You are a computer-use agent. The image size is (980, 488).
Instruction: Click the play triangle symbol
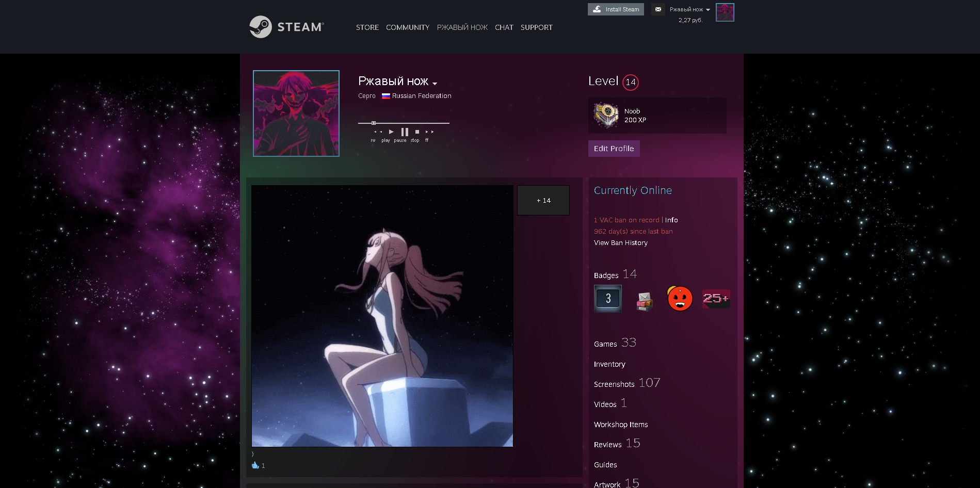[x=391, y=132]
